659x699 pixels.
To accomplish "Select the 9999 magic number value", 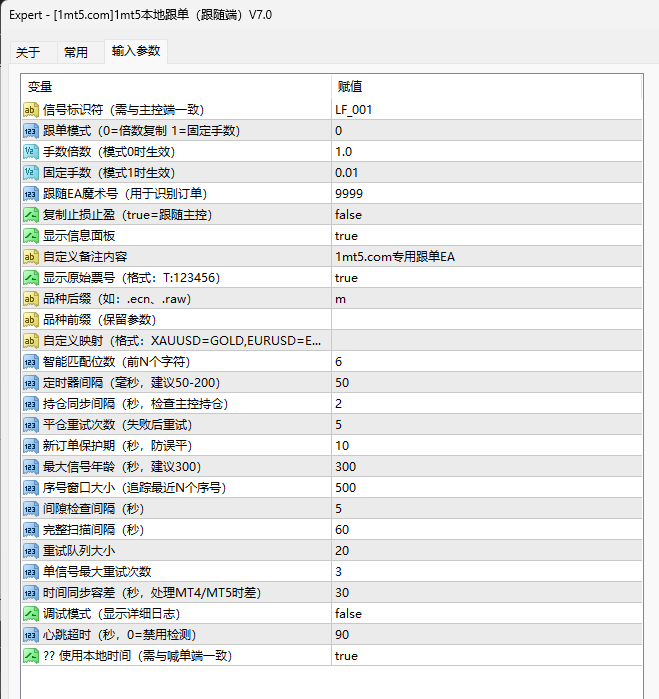I will (x=349, y=194).
